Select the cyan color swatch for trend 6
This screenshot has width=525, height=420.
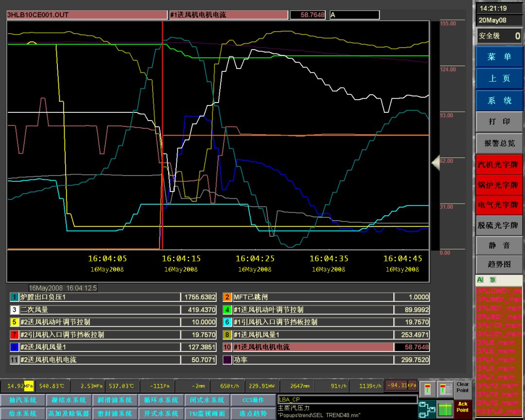(227, 322)
